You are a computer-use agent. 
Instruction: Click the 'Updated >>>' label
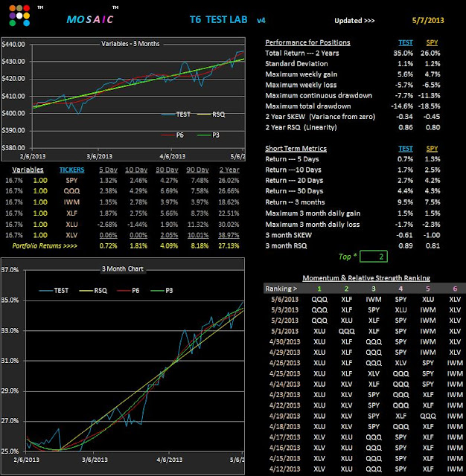354,21
